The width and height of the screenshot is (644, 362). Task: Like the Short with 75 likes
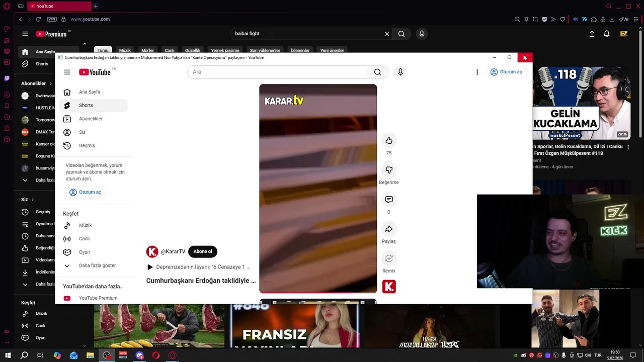coord(389,140)
